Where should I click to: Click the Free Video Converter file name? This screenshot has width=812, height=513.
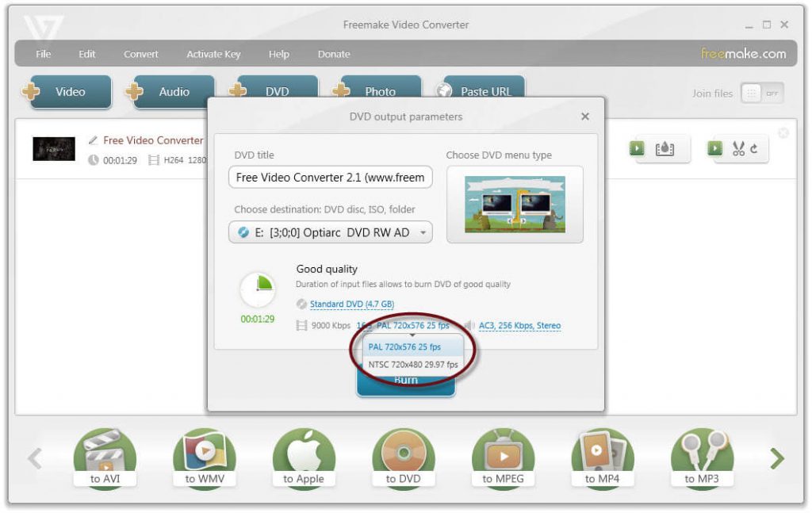(x=153, y=140)
